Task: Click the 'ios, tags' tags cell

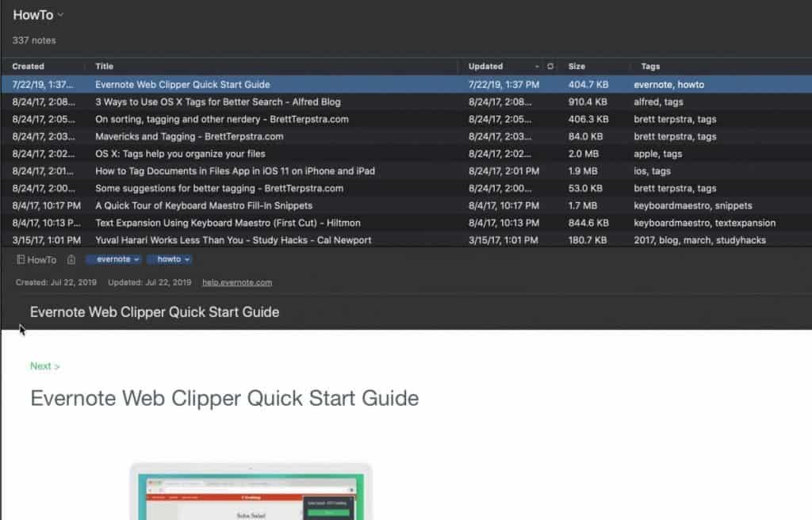Action: click(x=652, y=171)
